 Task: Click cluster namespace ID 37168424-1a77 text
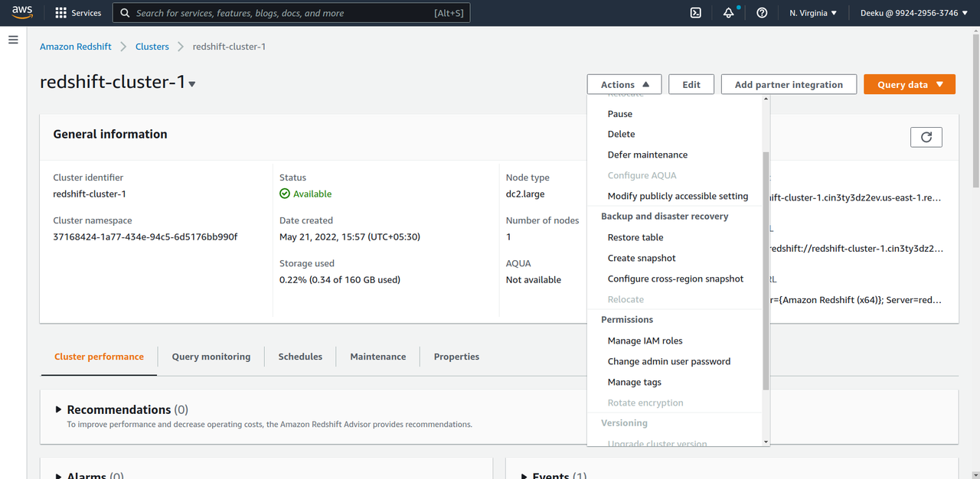coord(145,236)
